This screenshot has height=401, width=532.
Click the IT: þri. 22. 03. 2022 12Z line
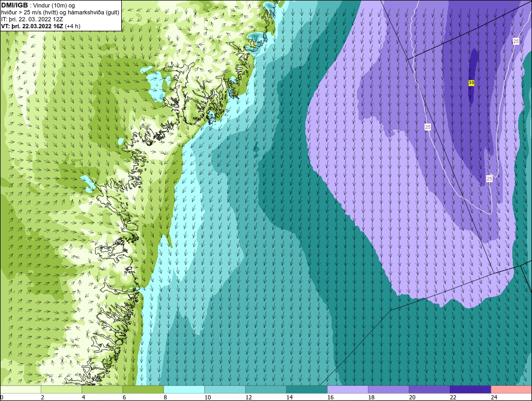pos(31,19)
